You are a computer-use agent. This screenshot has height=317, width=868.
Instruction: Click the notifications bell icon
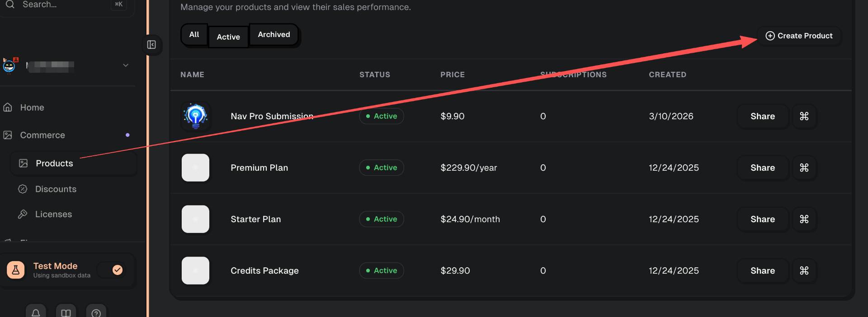click(x=36, y=312)
